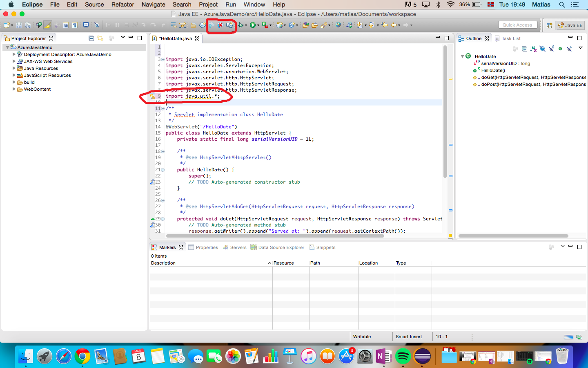The image size is (588, 368).
Task: Click the Next Annotation arrow icon
Action: pos(359,25)
